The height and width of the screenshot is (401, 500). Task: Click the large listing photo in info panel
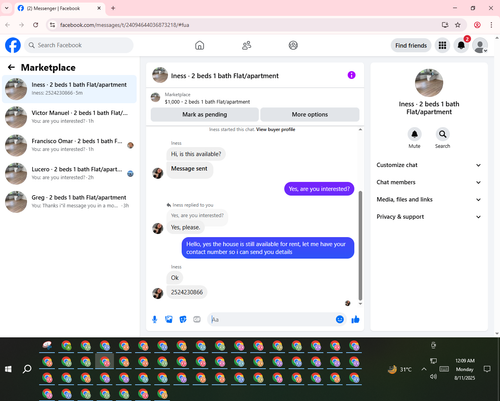point(429,83)
